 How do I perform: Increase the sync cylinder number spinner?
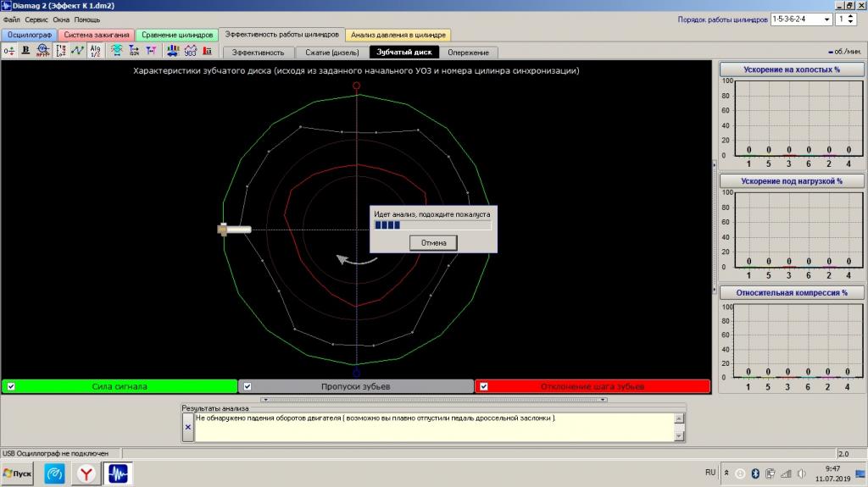(x=851, y=17)
